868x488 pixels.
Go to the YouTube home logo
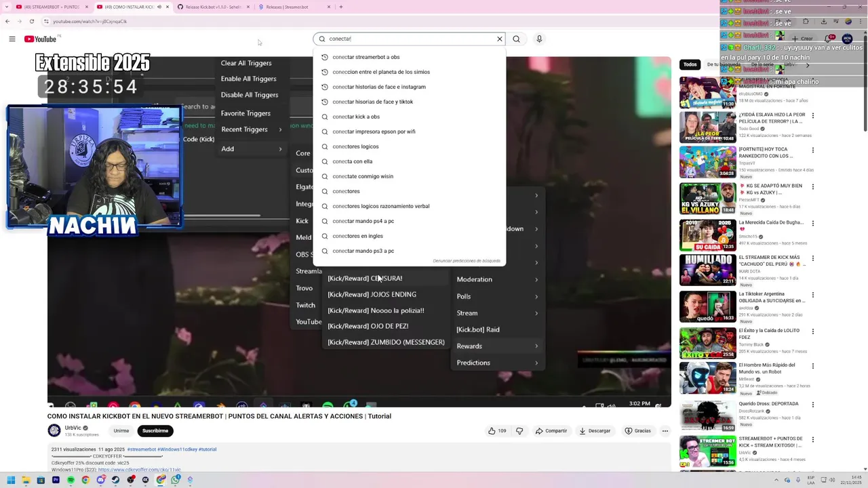[41, 39]
